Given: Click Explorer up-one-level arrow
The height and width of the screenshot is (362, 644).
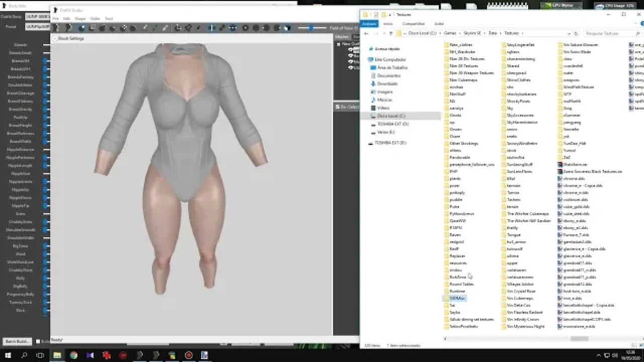Looking at the screenshot, I should click(x=391, y=33).
